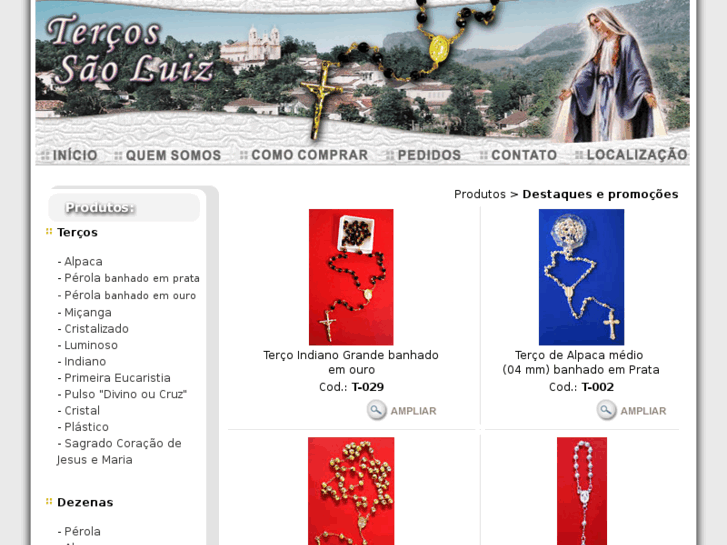Viewport: 727px width, 545px height.
Task: Open COMO COMPRAR page
Action: coord(304,155)
